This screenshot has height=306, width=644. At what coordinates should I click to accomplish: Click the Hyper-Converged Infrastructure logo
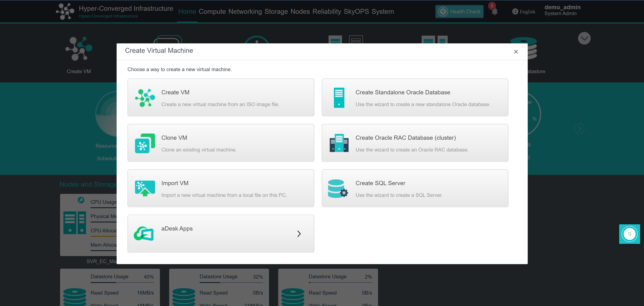point(65,11)
